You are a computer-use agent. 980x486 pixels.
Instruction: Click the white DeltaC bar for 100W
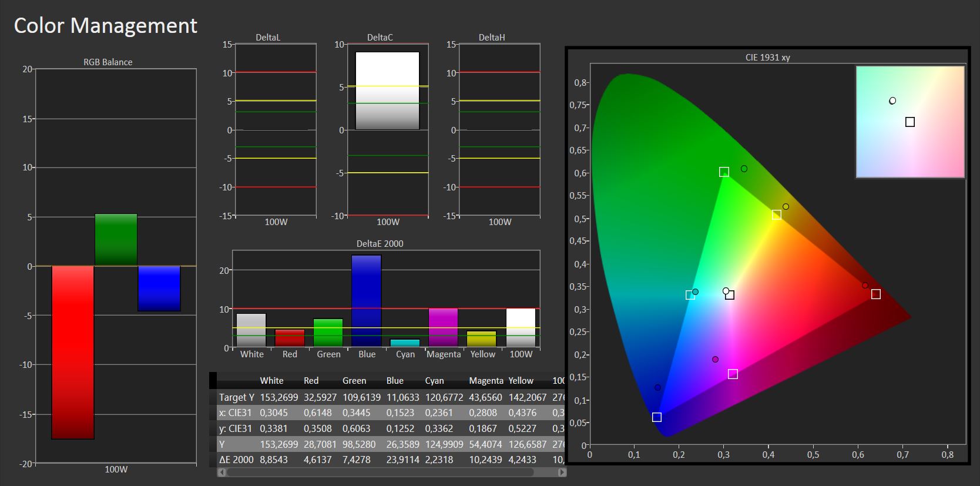coord(387,91)
